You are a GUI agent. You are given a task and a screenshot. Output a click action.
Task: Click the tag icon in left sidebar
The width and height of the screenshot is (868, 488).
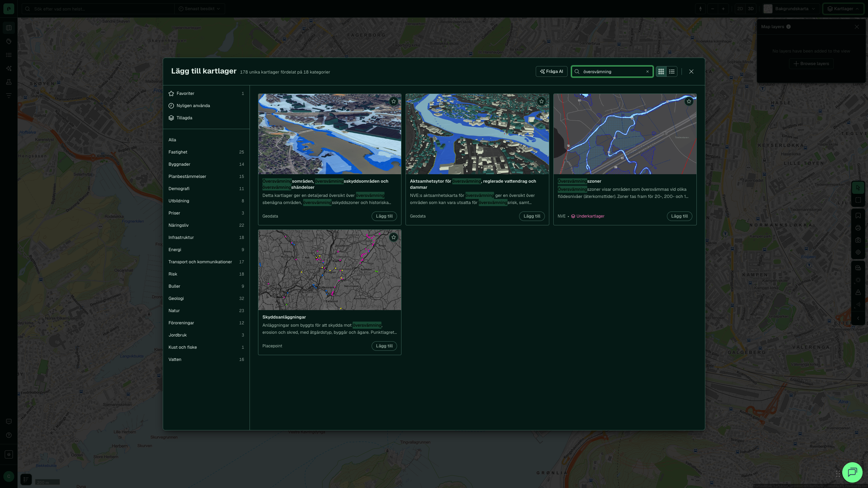9,41
